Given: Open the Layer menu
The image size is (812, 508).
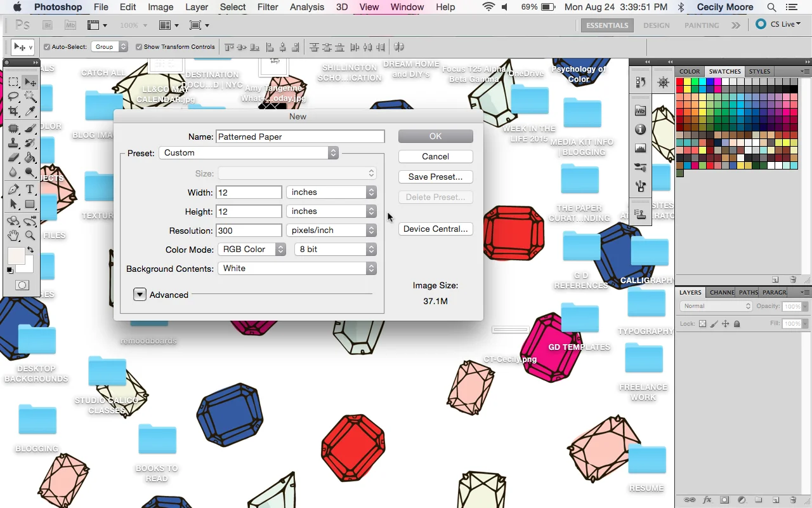Looking at the screenshot, I should 197,7.
